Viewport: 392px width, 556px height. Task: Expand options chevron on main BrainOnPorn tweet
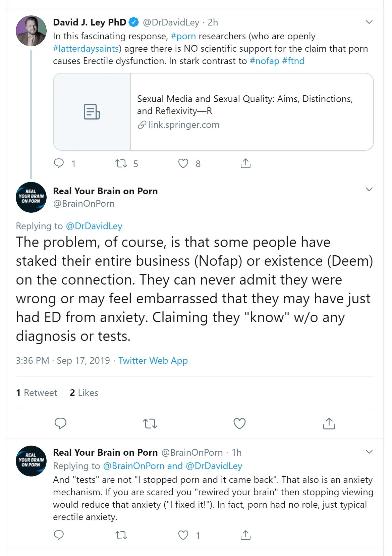[369, 189]
